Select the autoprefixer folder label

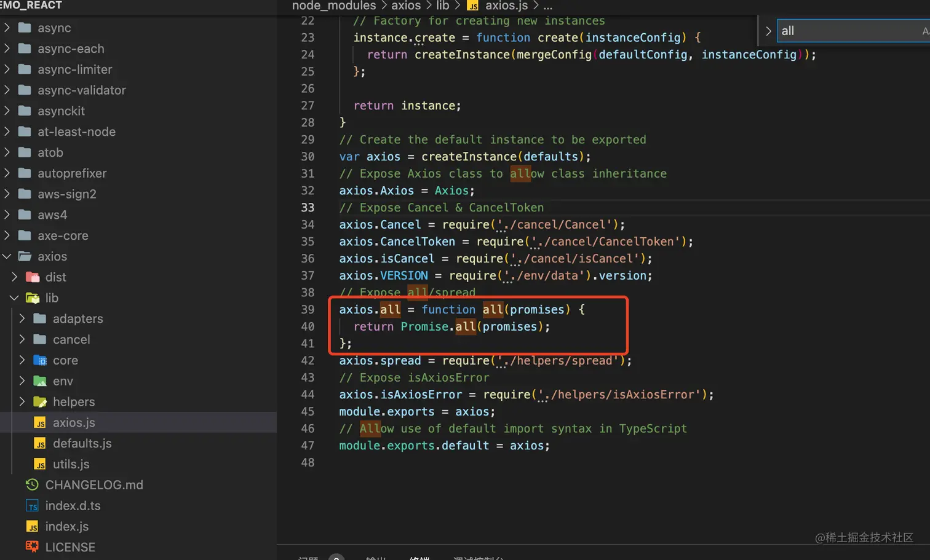(x=72, y=173)
